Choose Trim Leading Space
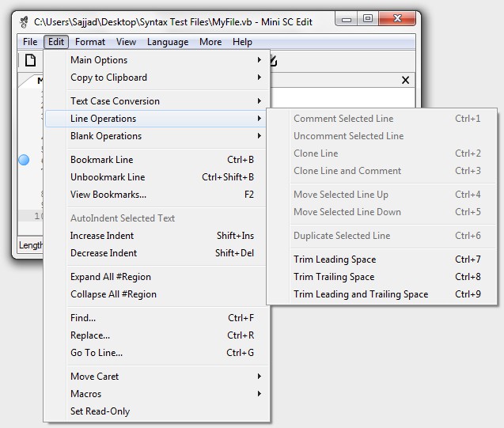Image resolution: width=504 pixels, height=428 pixels. [x=382, y=259]
